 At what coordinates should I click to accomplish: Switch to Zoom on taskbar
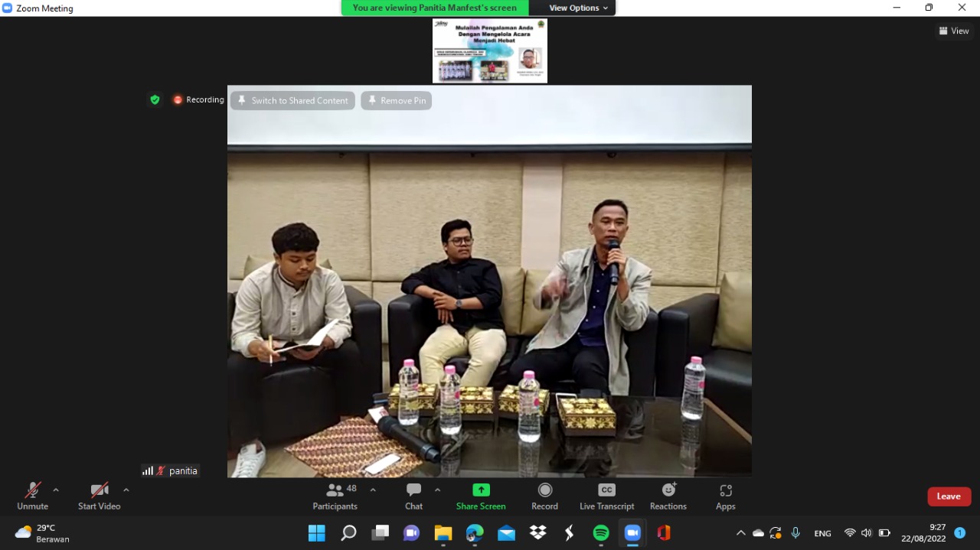(632, 532)
